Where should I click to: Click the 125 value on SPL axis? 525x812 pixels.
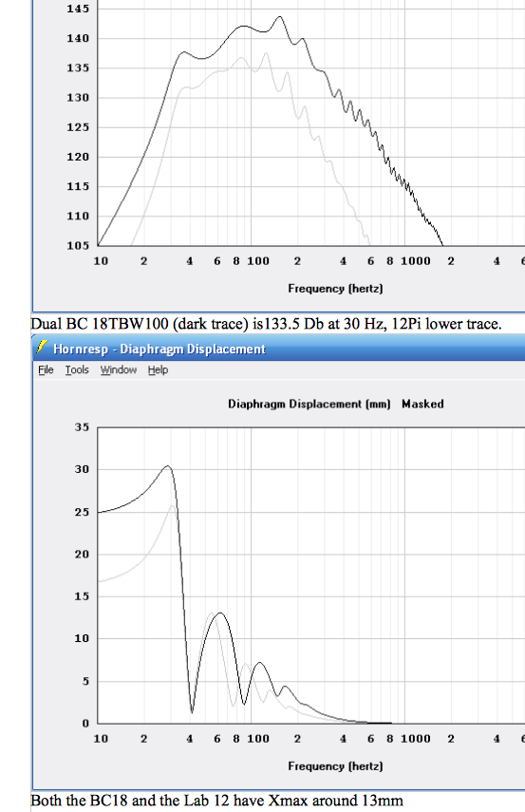pyautogui.click(x=78, y=127)
